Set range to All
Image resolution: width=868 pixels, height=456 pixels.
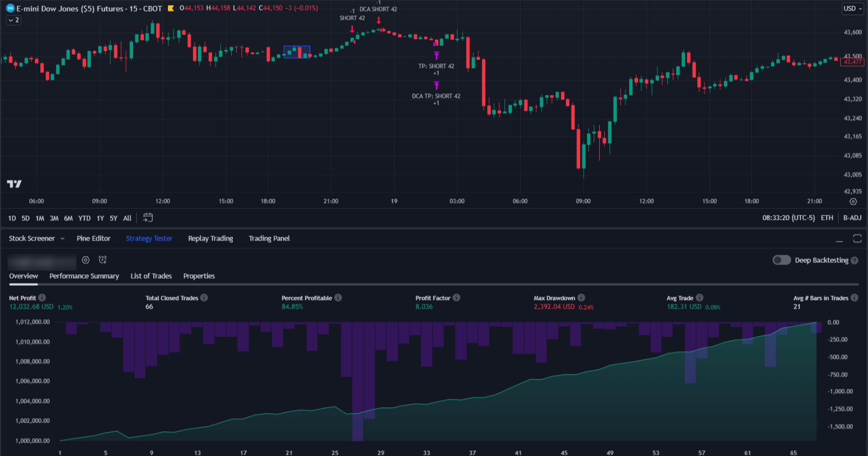point(127,218)
